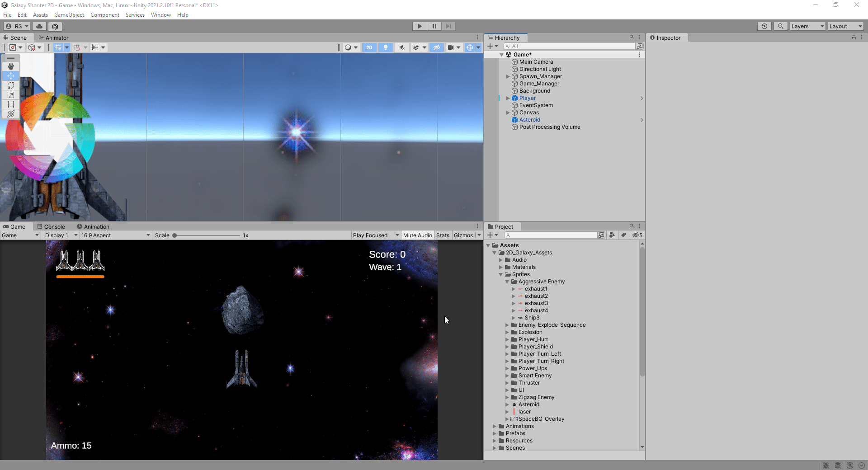This screenshot has width=868, height=470.
Task: Open the RS account dropdown
Action: click(x=17, y=26)
